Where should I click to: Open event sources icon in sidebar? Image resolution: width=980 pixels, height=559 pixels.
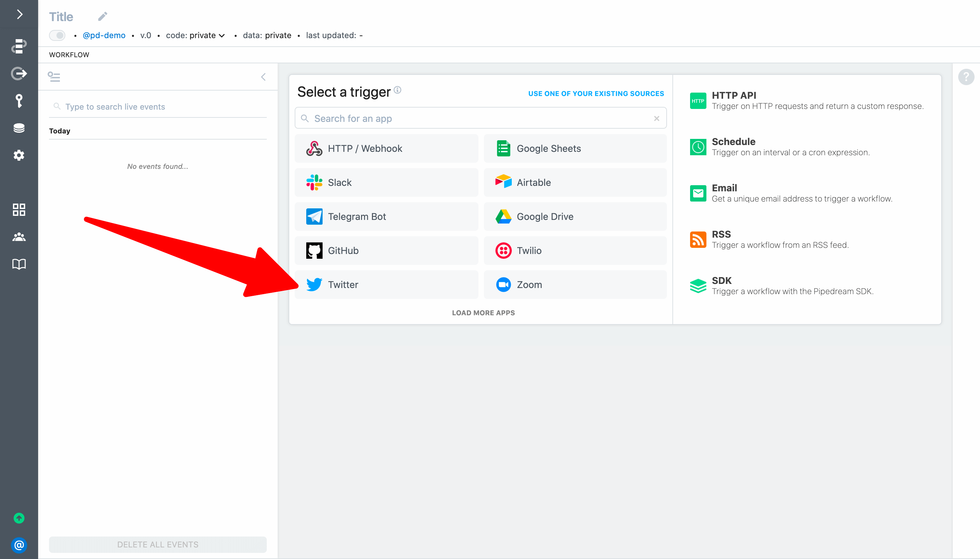point(19,73)
